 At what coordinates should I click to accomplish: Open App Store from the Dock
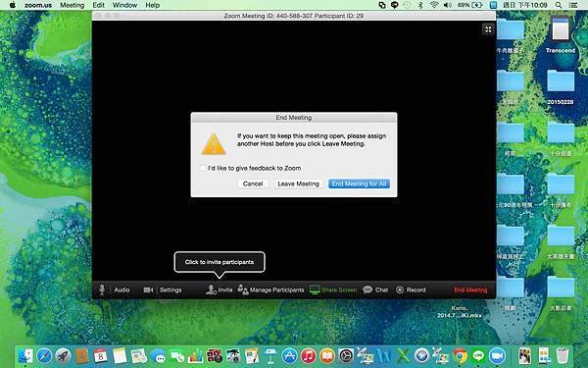289,355
